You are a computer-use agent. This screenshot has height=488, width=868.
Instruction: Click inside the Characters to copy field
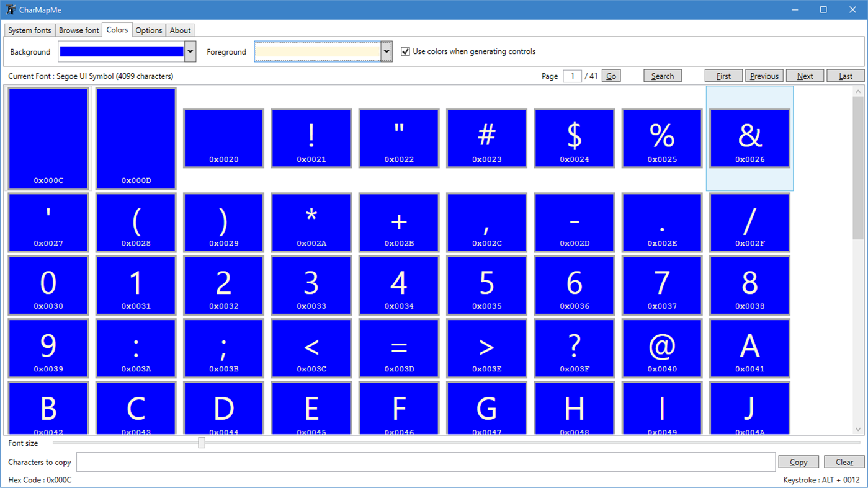pos(426,461)
